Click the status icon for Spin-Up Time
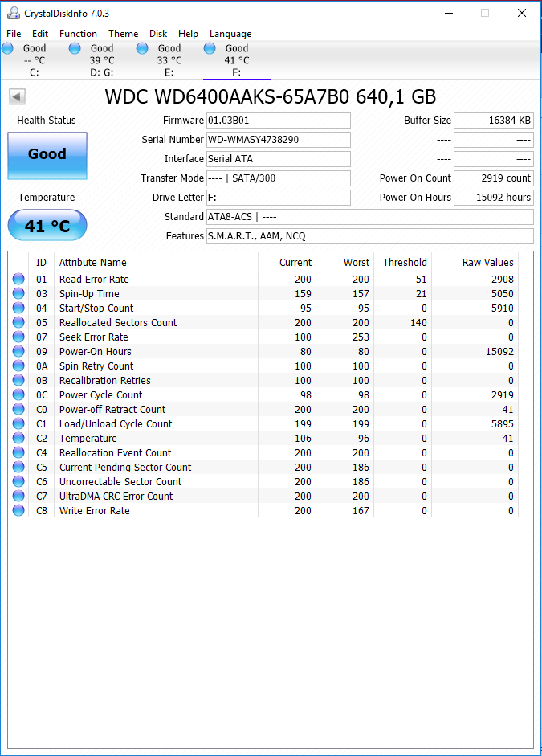The image size is (542, 756). pos(18,293)
